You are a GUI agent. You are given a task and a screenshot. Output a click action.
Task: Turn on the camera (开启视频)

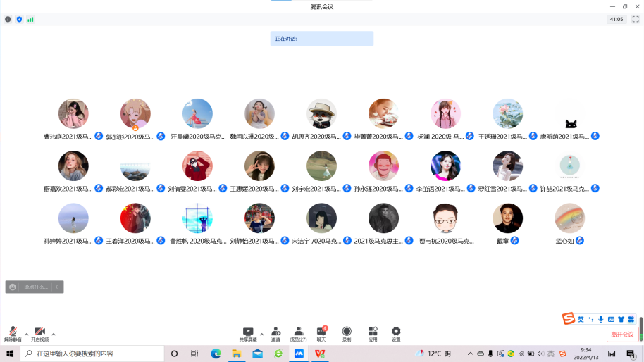click(39, 333)
